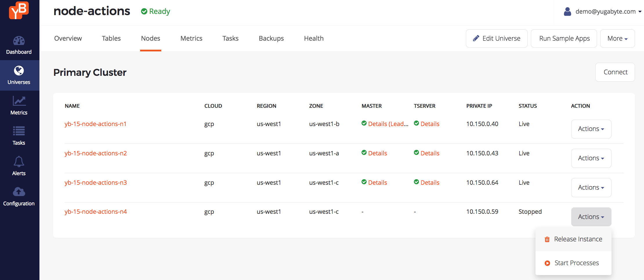Open master Details link for n3
Screen dimensions: 644x280
click(378, 183)
